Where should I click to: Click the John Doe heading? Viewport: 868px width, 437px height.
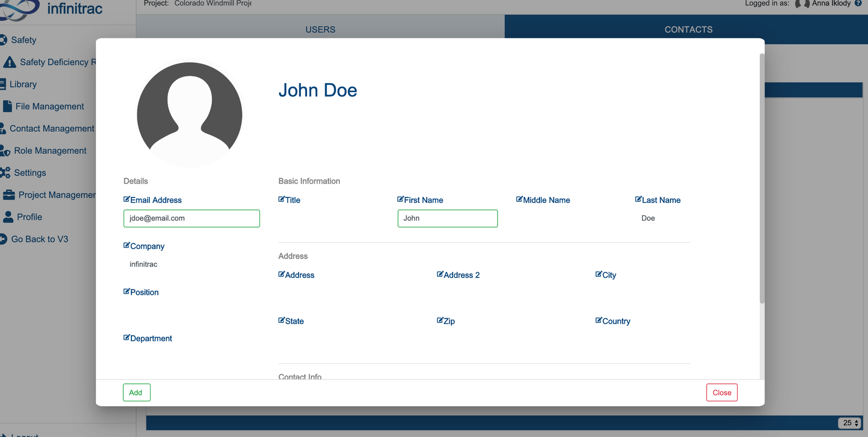pyautogui.click(x=317, y=90)
